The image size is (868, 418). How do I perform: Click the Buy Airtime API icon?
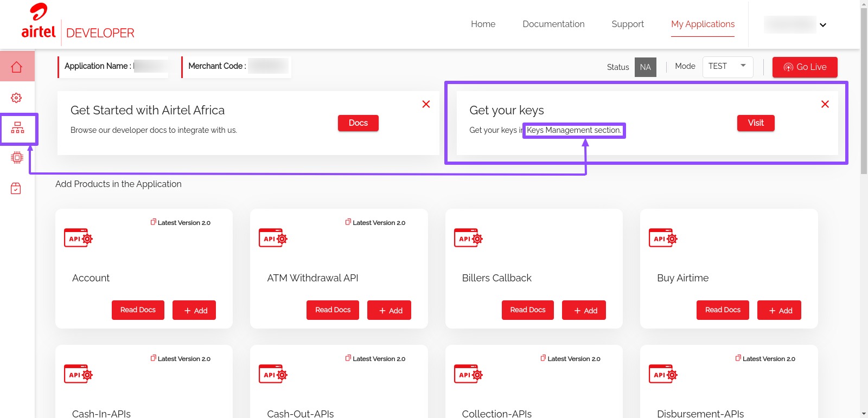[663, 238]
